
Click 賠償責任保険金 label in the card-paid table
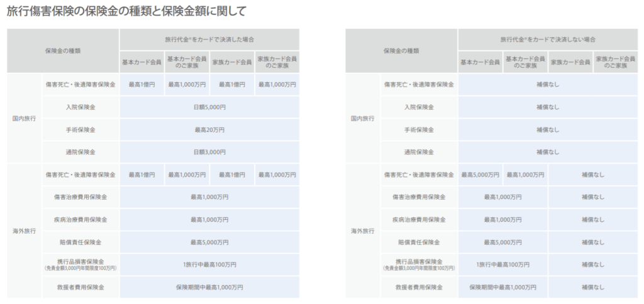80,242
